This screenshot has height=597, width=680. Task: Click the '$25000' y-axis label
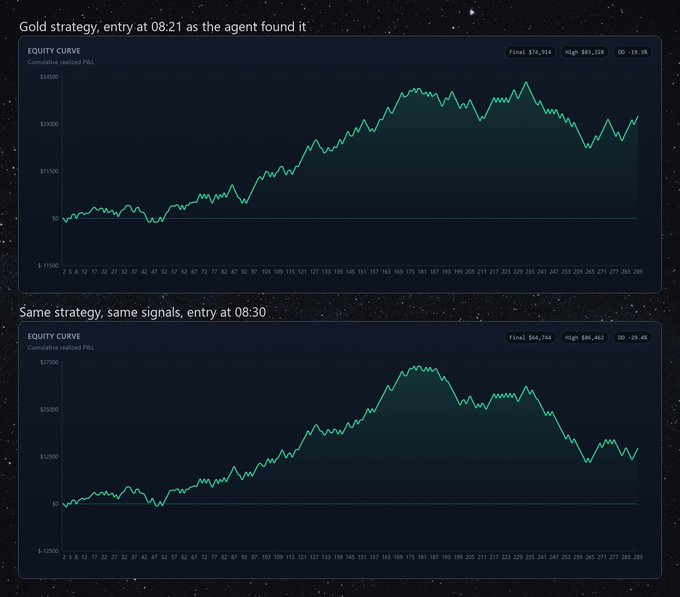49,409
